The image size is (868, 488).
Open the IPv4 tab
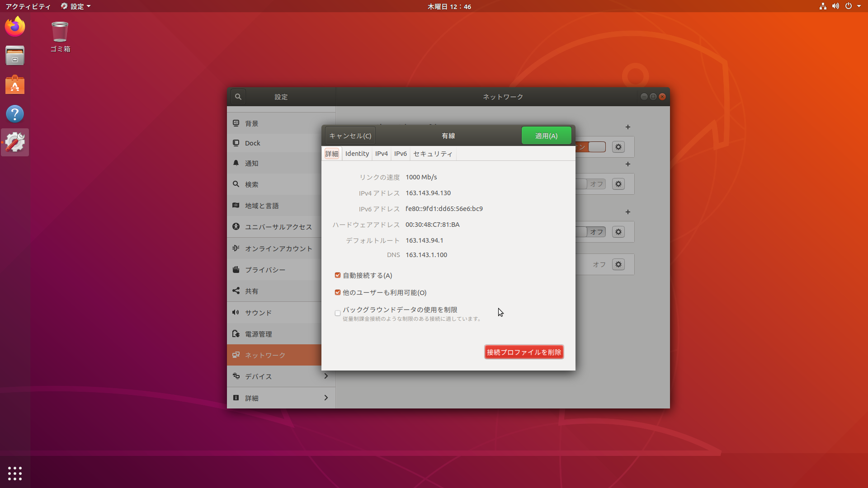coord(382,154)
